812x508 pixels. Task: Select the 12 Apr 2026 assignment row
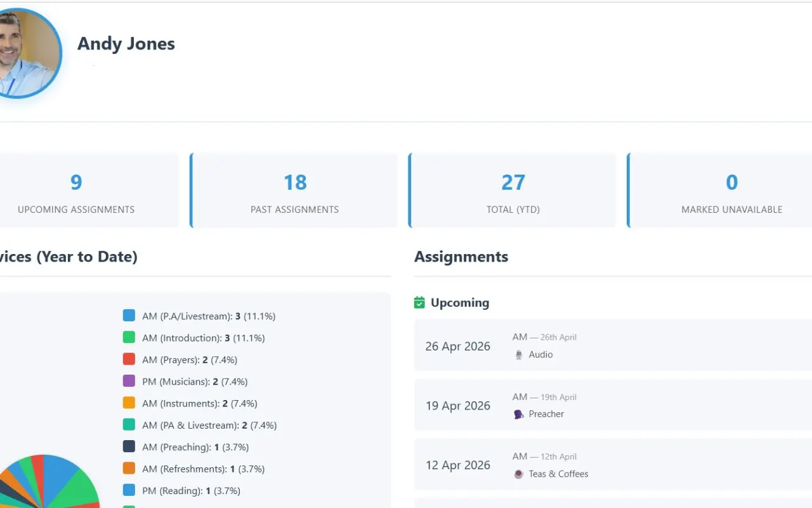coord(613,465)
